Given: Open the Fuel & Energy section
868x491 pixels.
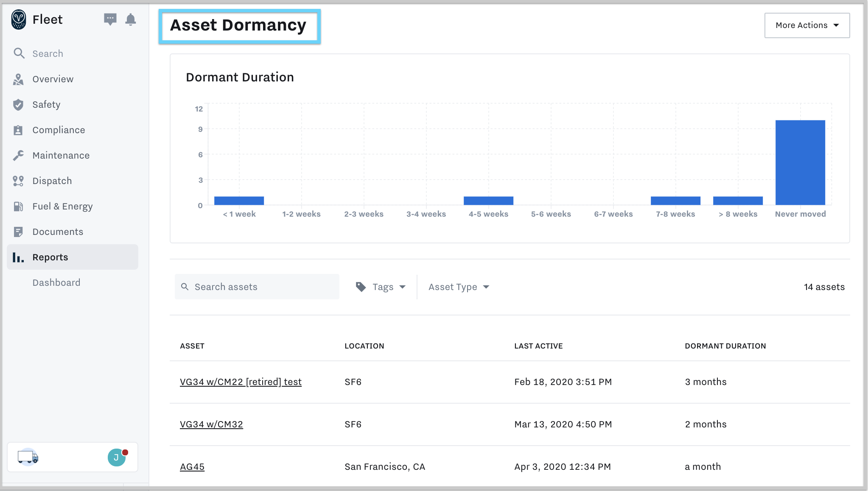Looking at the screenshot, I should (x=62, y=206).
